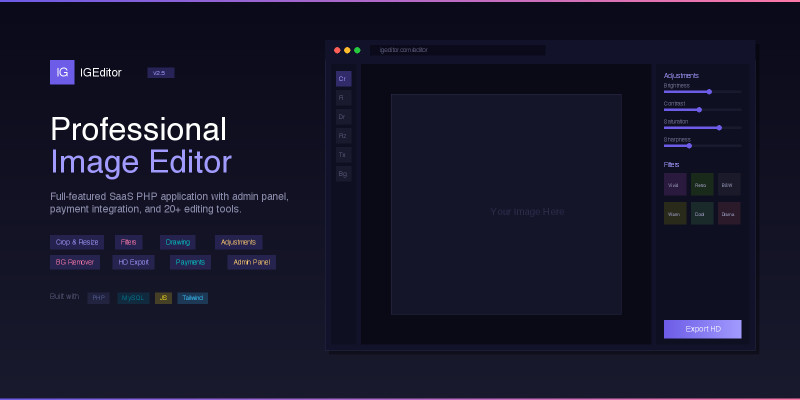Apply the Retro filter swatch
The height and width of the screenshot is (400, 800).
(x=702, y=185)
